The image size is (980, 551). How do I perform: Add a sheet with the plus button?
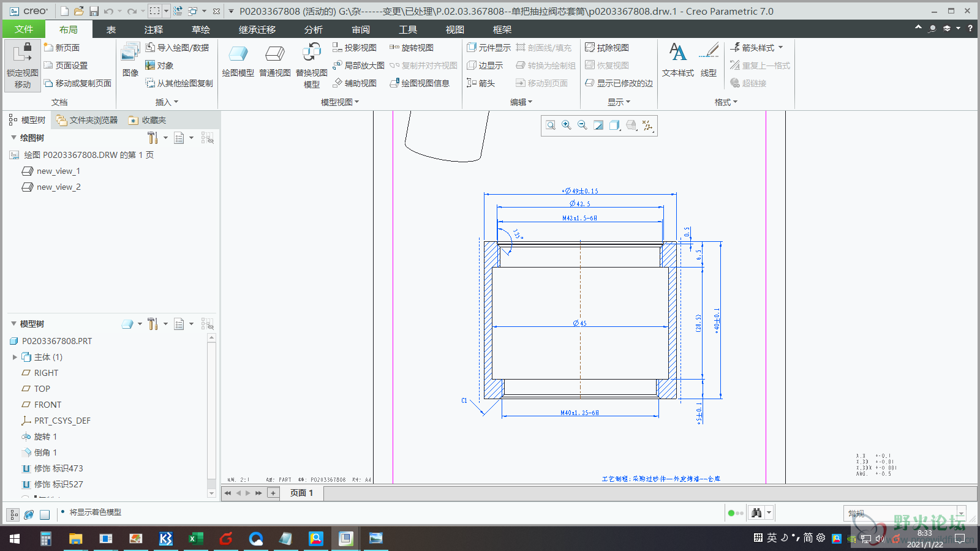click(x=273, y=493)
